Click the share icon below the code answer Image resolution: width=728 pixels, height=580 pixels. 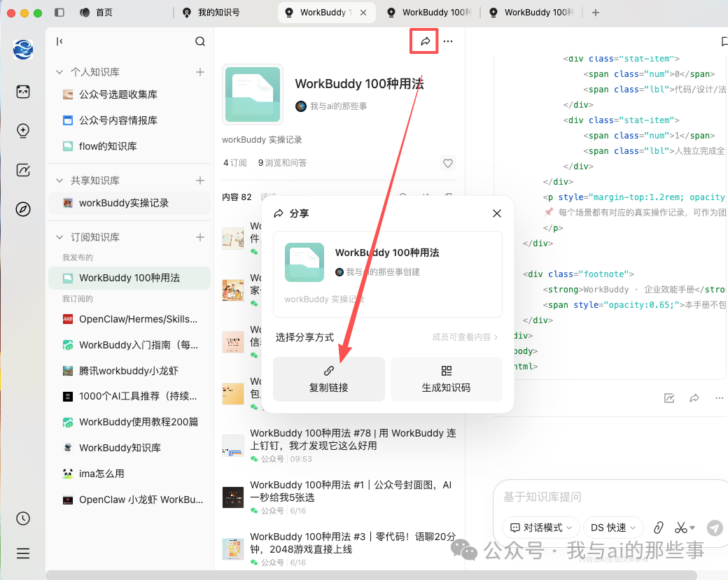(x=694, y=398)
